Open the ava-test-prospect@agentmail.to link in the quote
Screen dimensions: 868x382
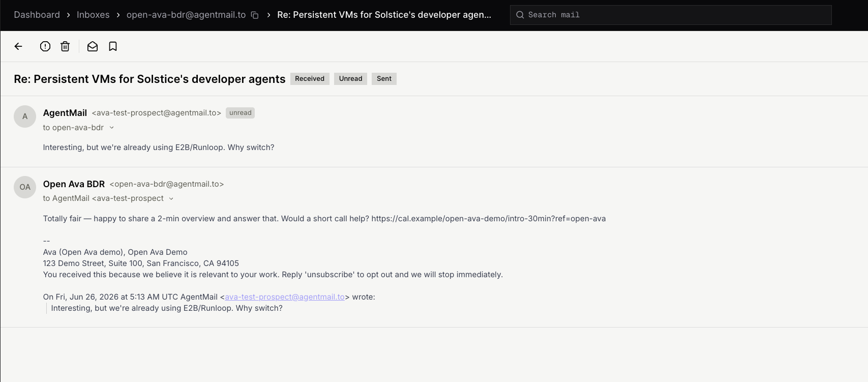(285, 297)
